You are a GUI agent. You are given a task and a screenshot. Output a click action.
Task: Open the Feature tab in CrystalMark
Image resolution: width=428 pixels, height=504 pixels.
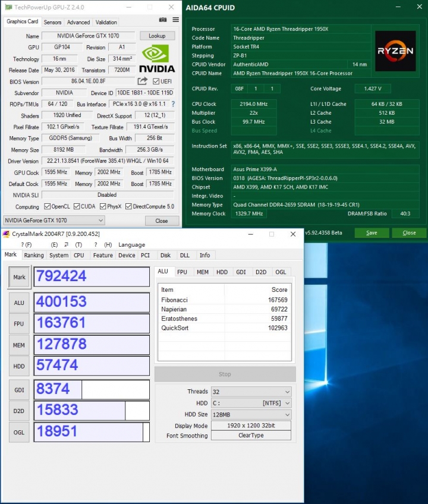pyautogui.click(x=103, y=255)
